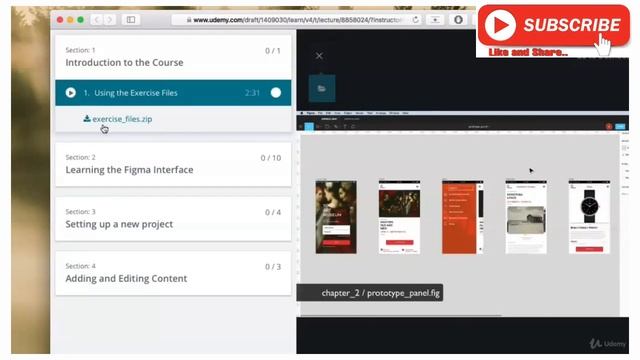Select the orange menu screen thumbnail
Screen dimensions: 640x360
(462, 217)
